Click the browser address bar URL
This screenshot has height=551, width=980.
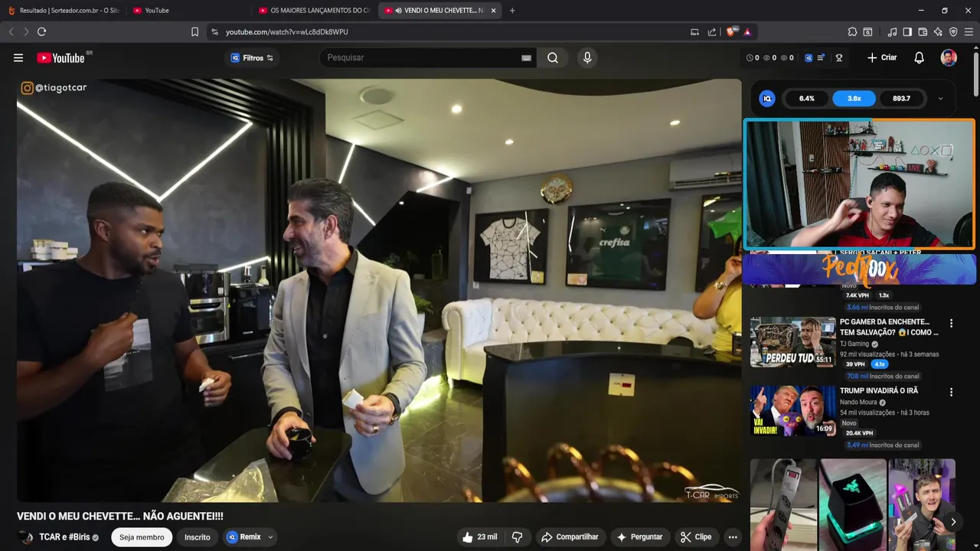tap(286, 31)
